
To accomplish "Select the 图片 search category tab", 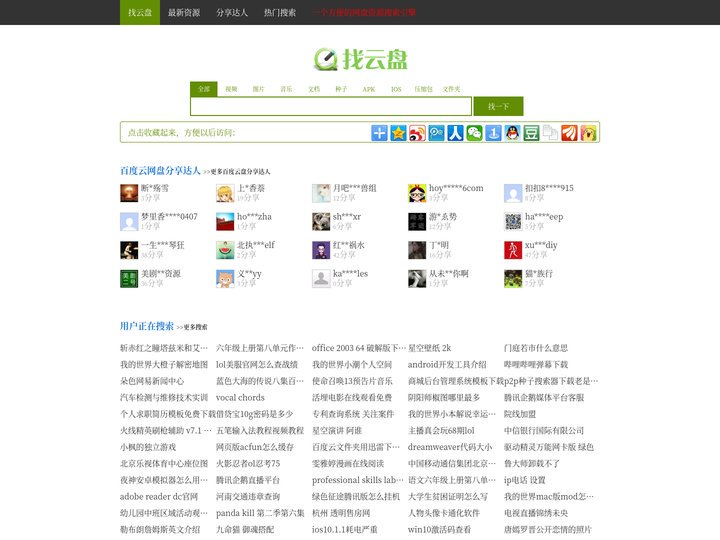I will point(259,89).
